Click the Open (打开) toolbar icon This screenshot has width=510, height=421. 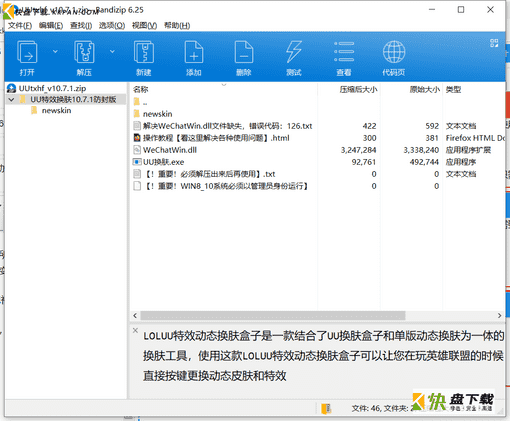(27, 52)
